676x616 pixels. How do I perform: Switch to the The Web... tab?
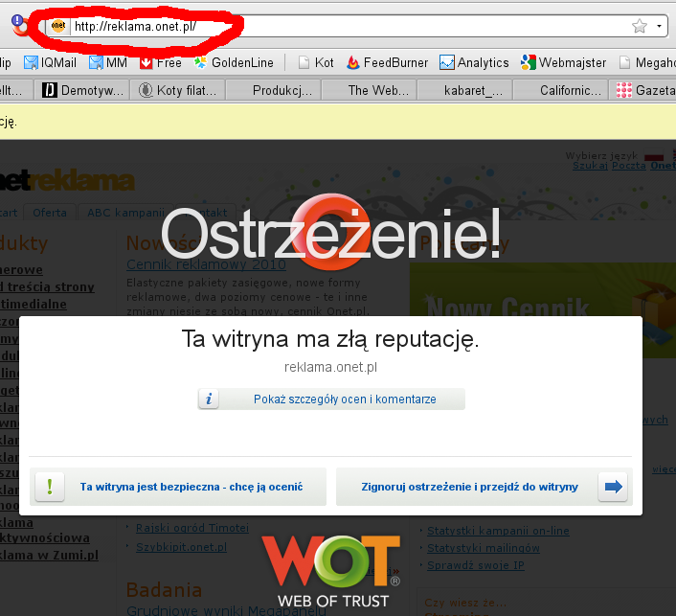pos(369,90)
